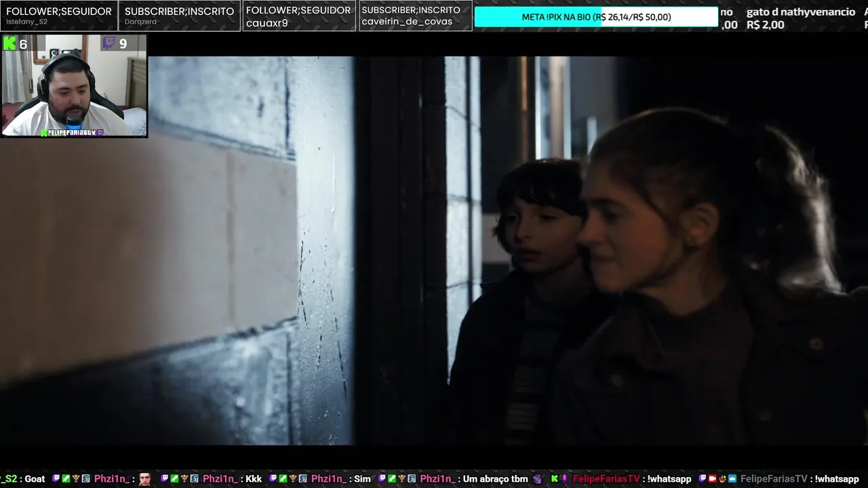The width and height of the screenshot is (868, 488).
Task: Click subscriber alert box 'Darqzera'
Action: click(x=179, y=16)
